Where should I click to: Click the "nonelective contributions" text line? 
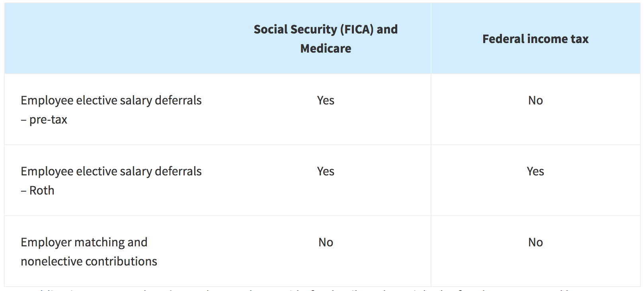point(89,262)
